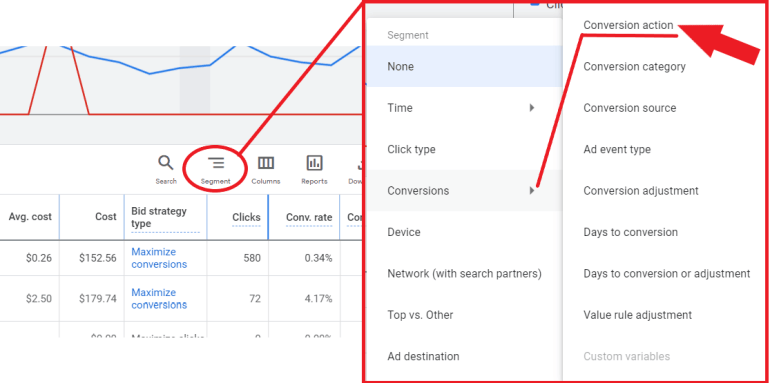Select Days to conversion option
Screen dimensions: 770x383
[x=631, y=232]
